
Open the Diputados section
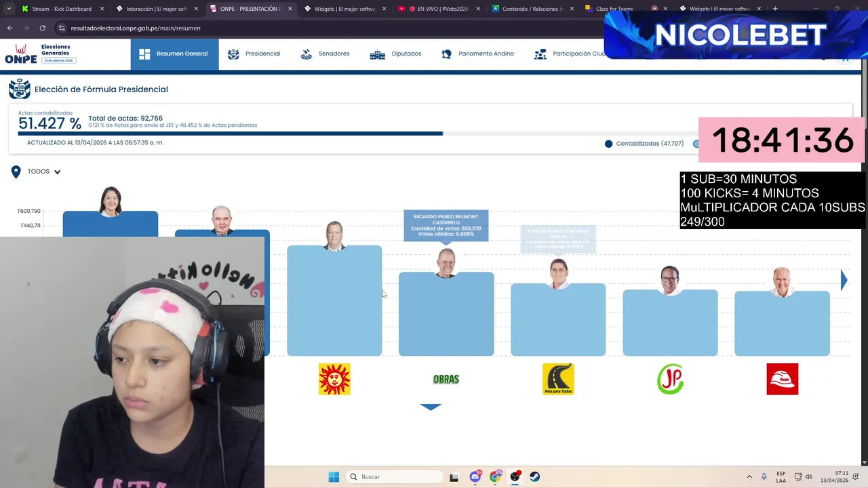pyautogui.click(x=395, y=54)
